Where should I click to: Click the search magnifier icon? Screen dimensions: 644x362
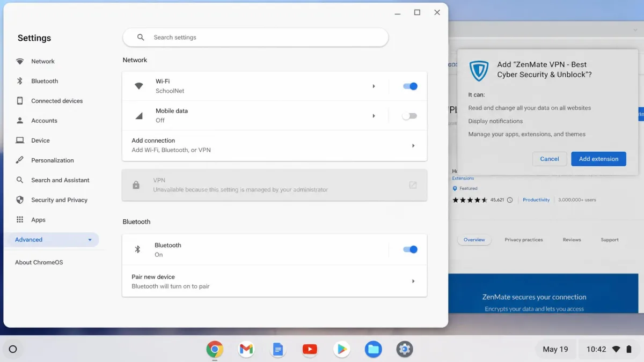coord(141,38)
